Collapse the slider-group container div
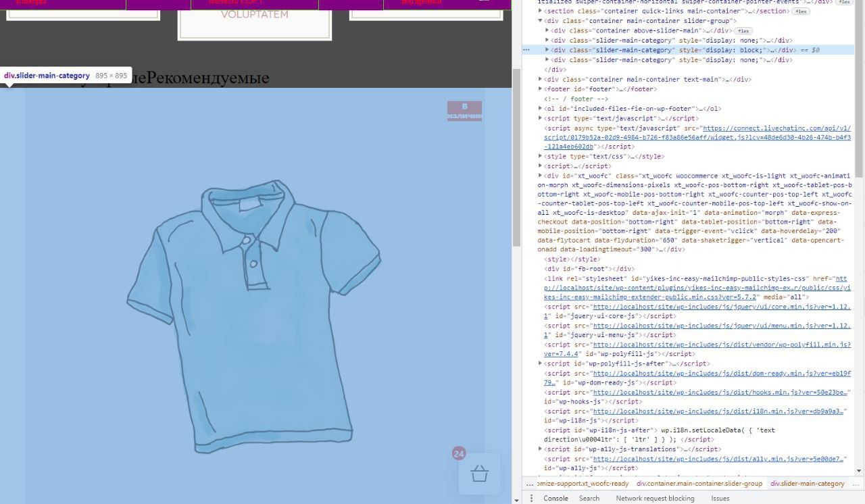The image size is (865, 504). (541, 21)
